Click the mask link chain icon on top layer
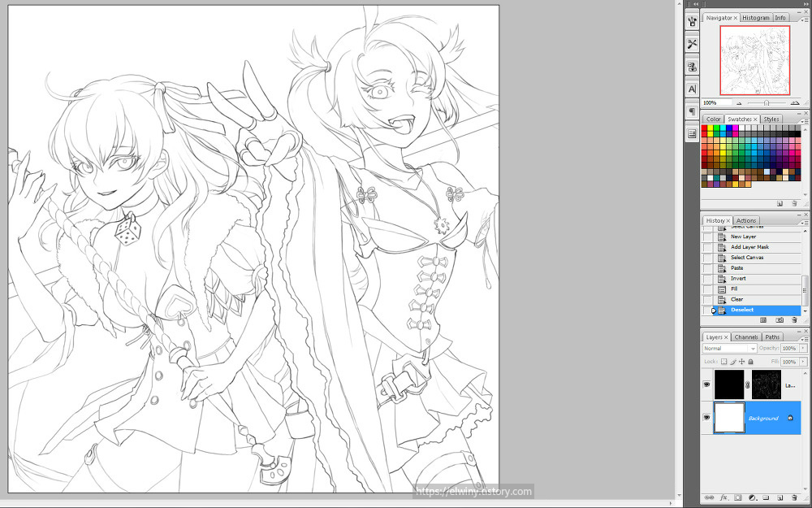This screenshot has width=812, height=508. click(747, 385)
